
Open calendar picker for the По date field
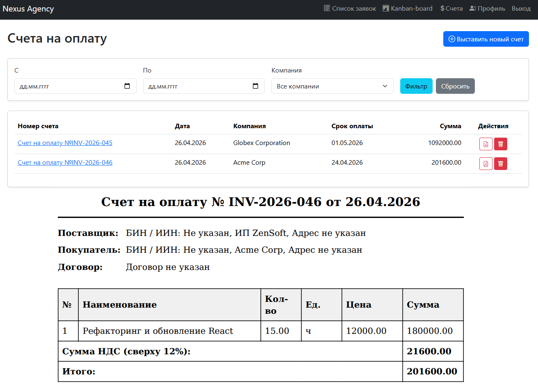click(x=255, y=86)
